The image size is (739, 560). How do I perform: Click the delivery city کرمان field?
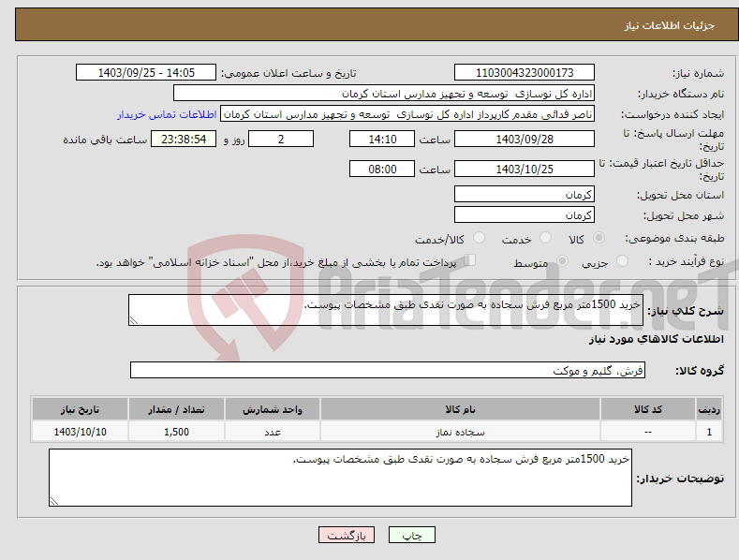pos(525,215)
